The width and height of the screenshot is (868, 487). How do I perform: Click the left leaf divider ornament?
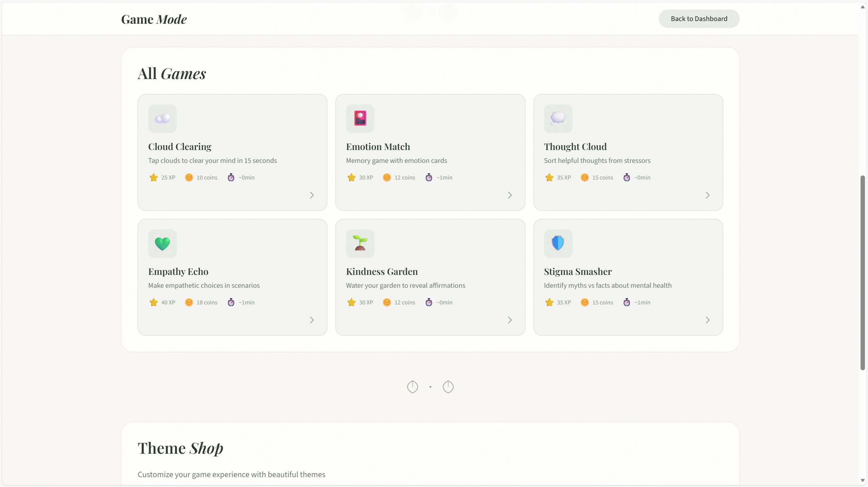coord(412,387)
